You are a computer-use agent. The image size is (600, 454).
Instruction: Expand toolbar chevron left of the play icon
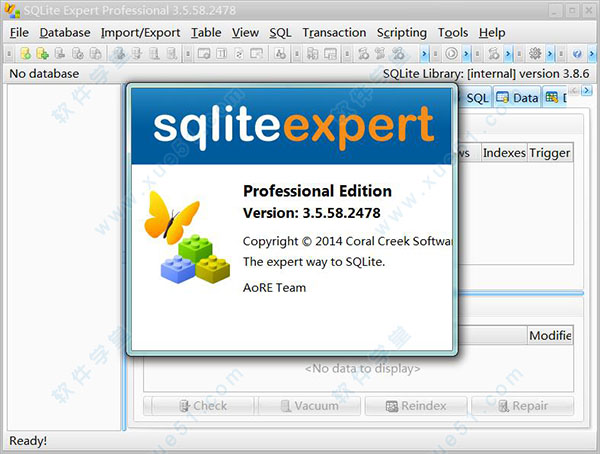click(424, 54)
